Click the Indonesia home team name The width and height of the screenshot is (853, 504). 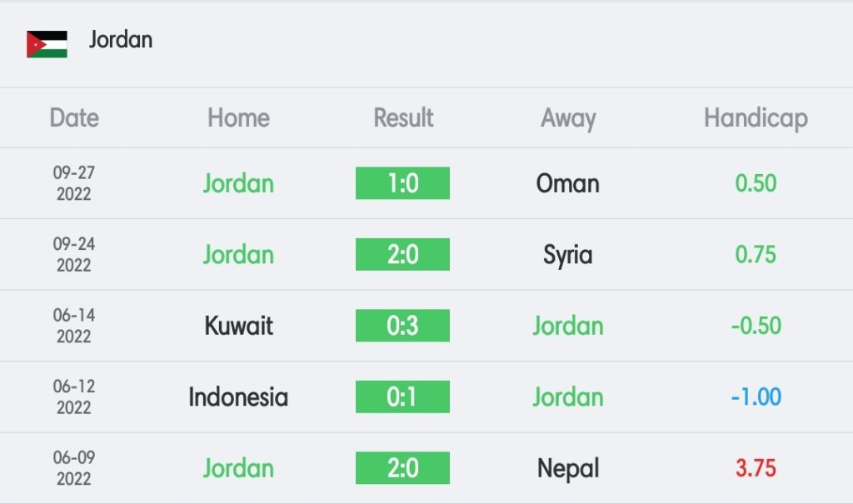coord(238,397)
